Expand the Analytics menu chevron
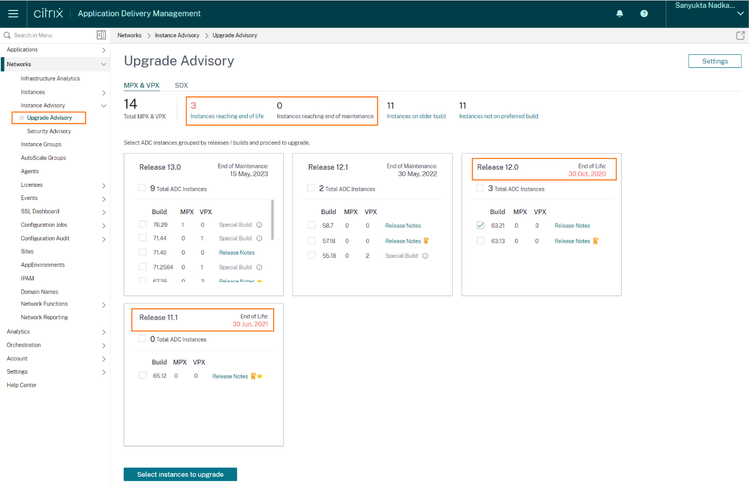The width and height of the screenshot is (750, 491). [104, 332]
